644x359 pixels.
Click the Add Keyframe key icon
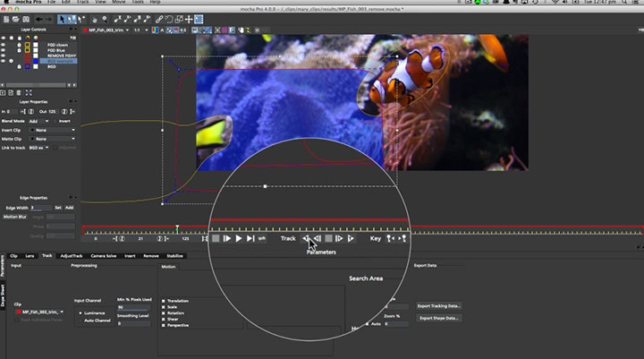(390, 238)
